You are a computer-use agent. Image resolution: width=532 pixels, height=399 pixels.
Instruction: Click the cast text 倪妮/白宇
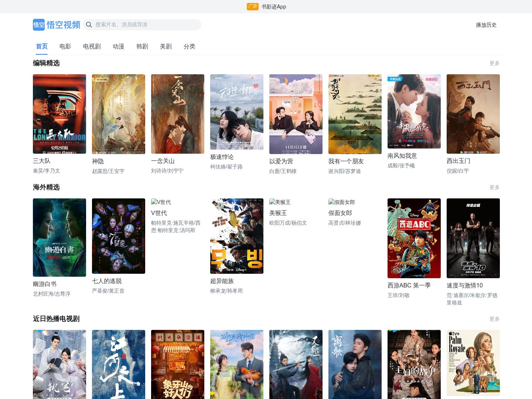pos(458,171)
